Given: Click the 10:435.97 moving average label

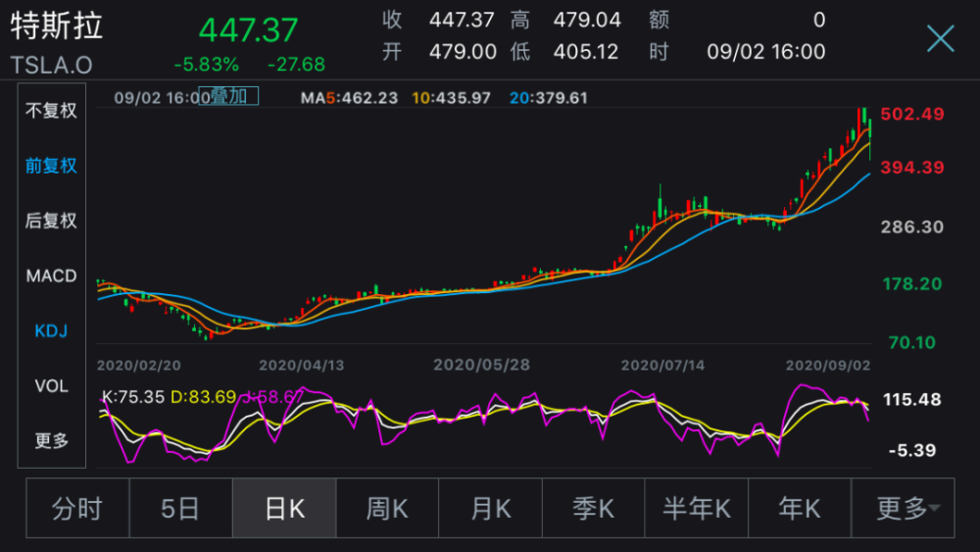Looking at the screenshot, I should (x=451, y=98).
